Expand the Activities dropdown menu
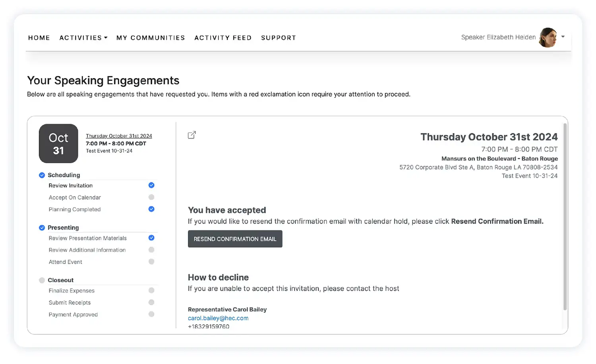 83,38
